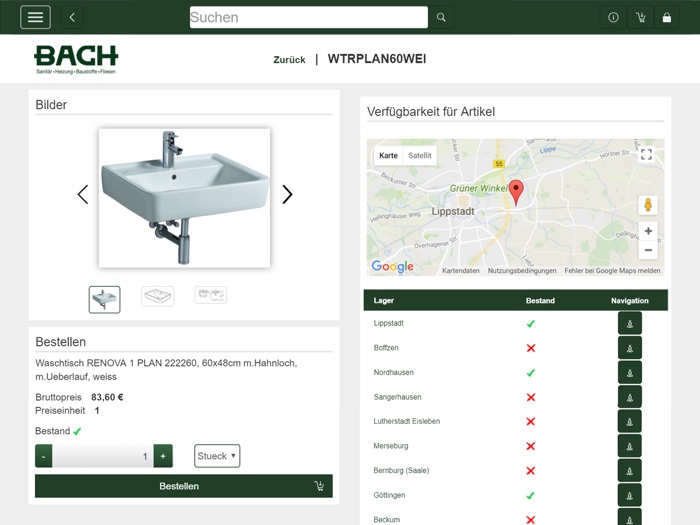Viewport: 700px width, 525px height.
Task: Click the red map location pin
Action: tap(516, 193)
